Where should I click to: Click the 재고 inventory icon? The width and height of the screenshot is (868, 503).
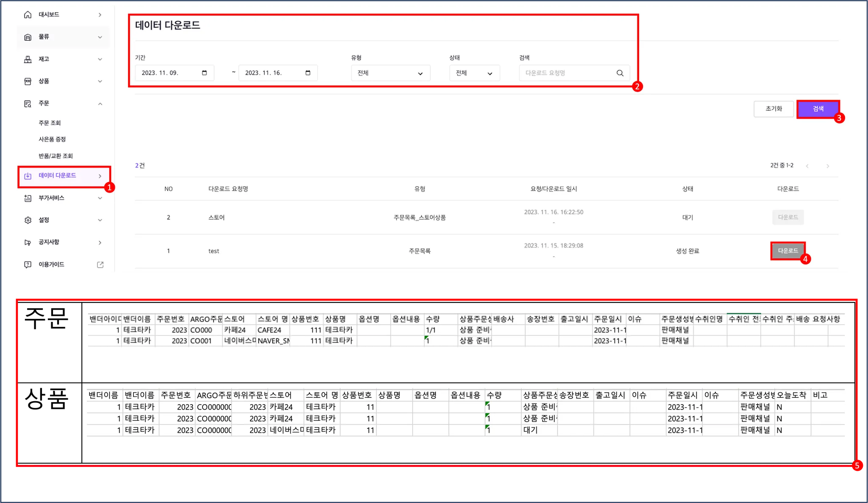28,59
